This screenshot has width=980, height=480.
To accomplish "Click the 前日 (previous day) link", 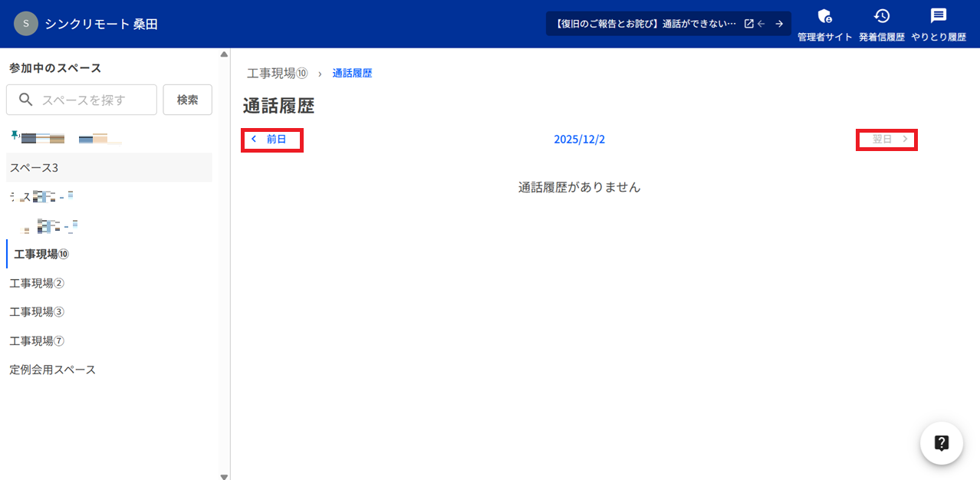I will pos(271,140).
